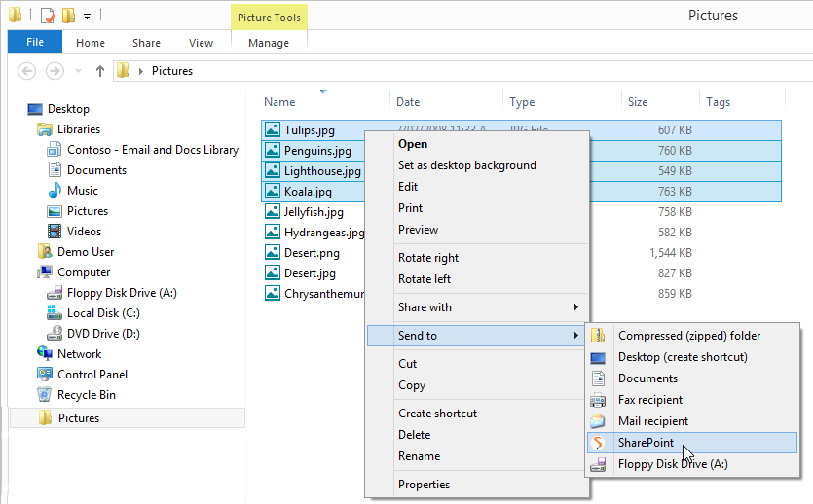Click the Properties icon in quick access toolbar
The image size is (813, 504).
click(47, 16)
